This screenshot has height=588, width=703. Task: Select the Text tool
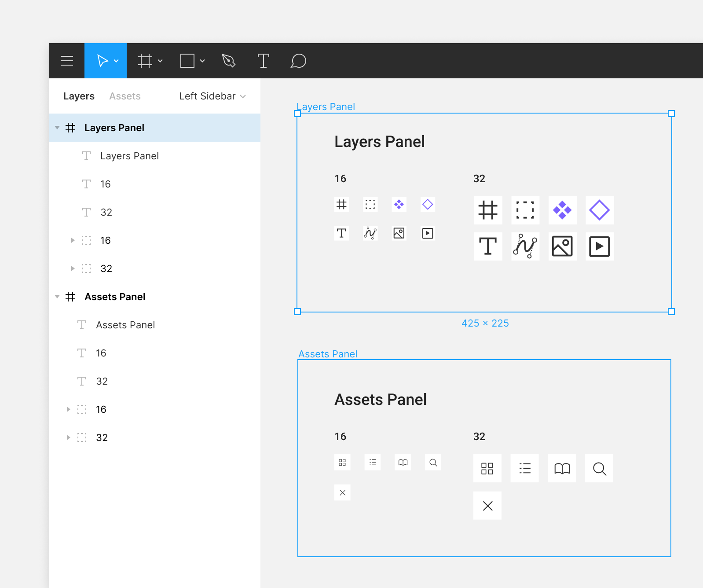(263, 61)
